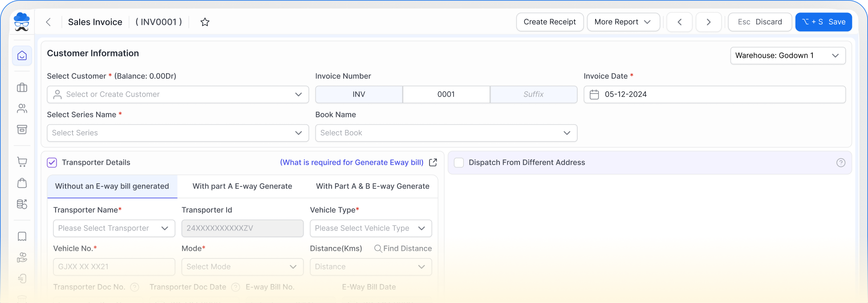Viewport: 868px width, 303px height.
Task: Click the invoice number 0001 field
Action: pos(446,94)
